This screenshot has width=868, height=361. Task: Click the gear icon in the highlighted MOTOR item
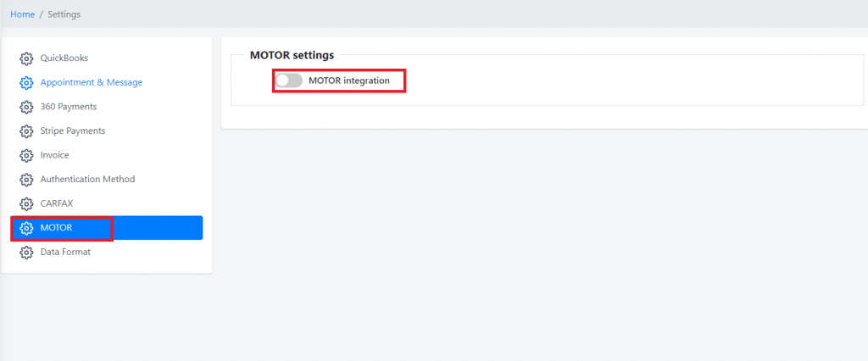click(x=26, y=228)
